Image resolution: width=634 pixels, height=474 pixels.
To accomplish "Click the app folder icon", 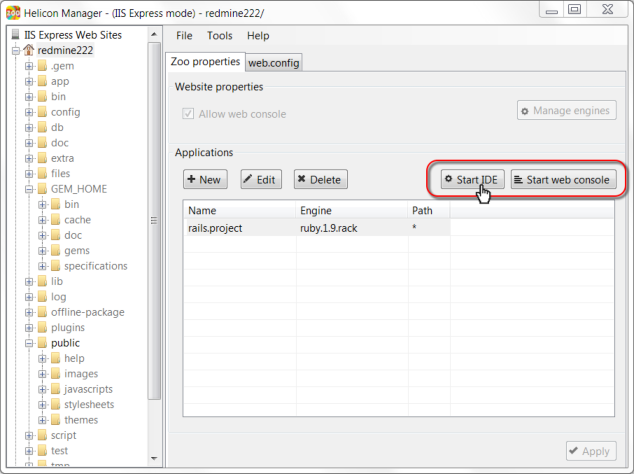I will click(42, 81).
